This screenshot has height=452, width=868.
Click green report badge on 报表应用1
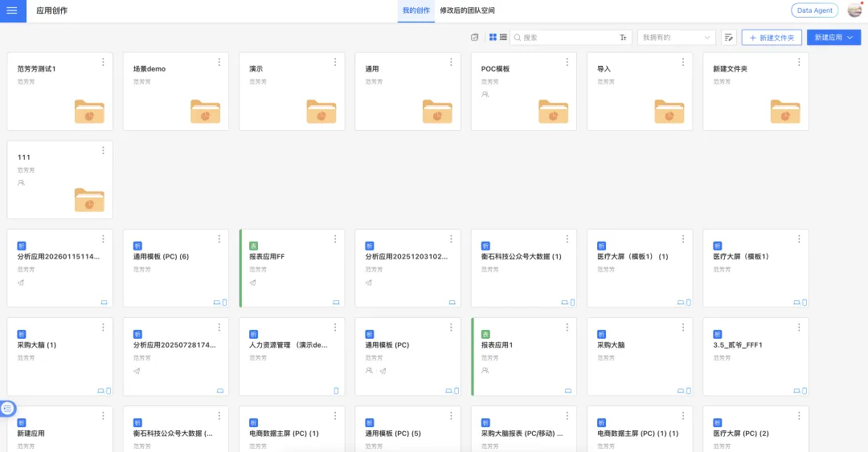click(485, 334)
